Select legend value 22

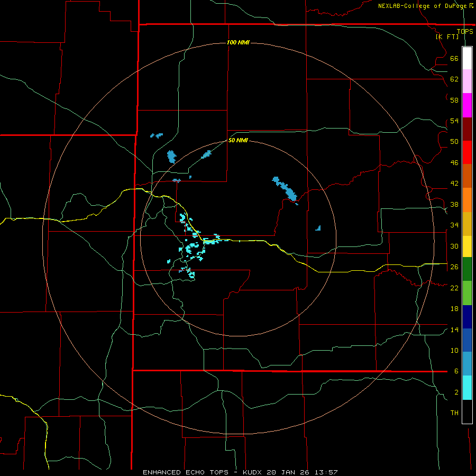[x=454, y=288]
